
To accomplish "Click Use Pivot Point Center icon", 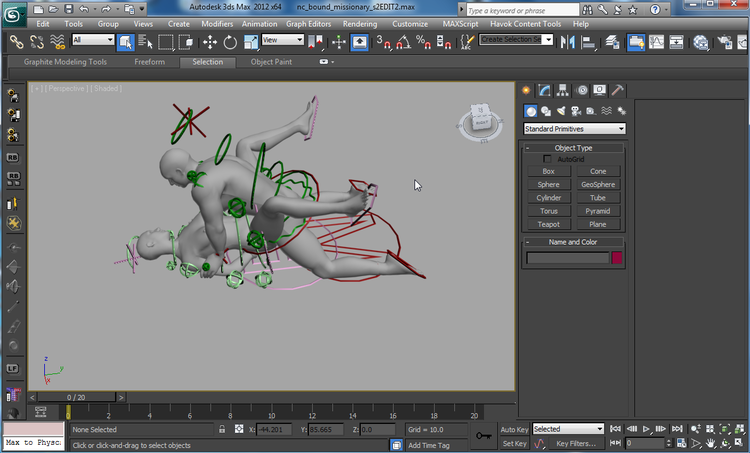I will tap(315, 42).
